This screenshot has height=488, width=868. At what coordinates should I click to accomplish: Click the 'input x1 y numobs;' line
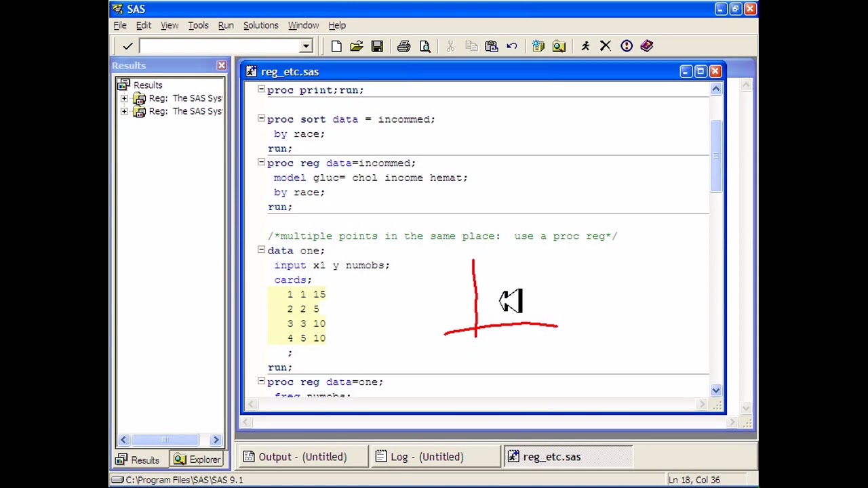coord(332,265)
